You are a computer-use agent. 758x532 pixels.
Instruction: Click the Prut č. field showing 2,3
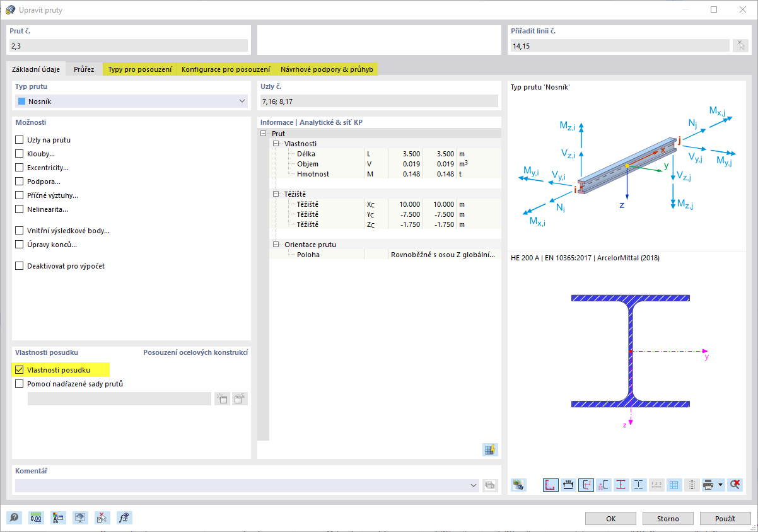coord(129,45)
